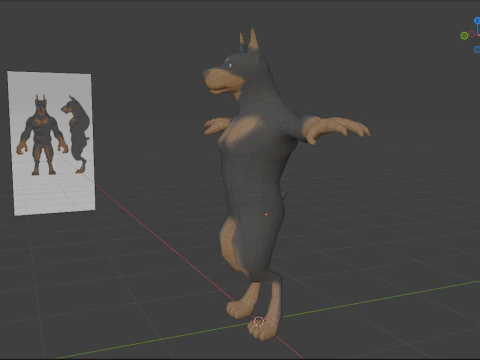The image size is (480, 360).
Task: Click the orange object origin dot
Action: pyautogui.click(x=266, y=215)
